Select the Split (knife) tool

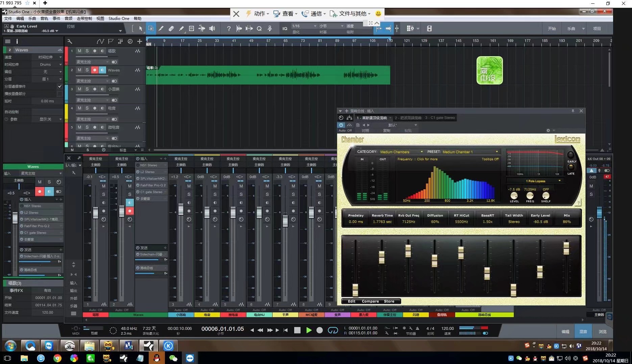(161, 29)
